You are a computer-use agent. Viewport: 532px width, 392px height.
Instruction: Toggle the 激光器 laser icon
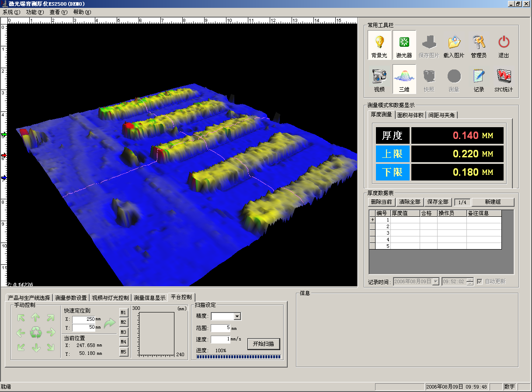pos(404,42)
